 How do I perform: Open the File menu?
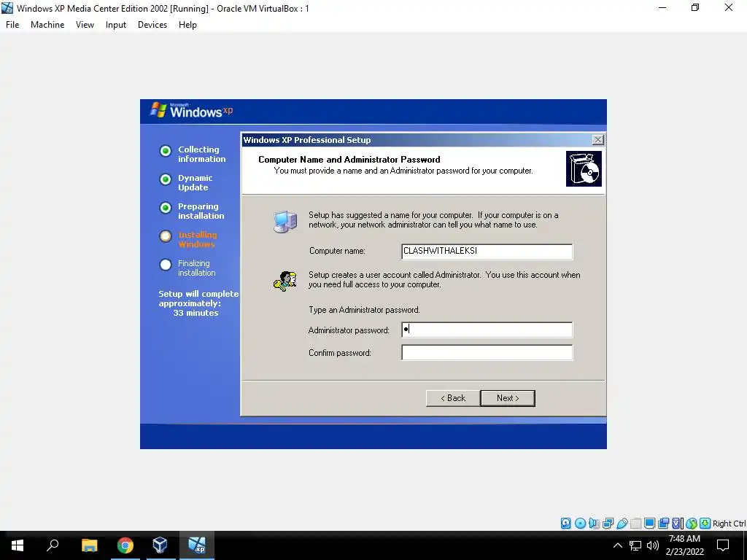tap(12, 25)
